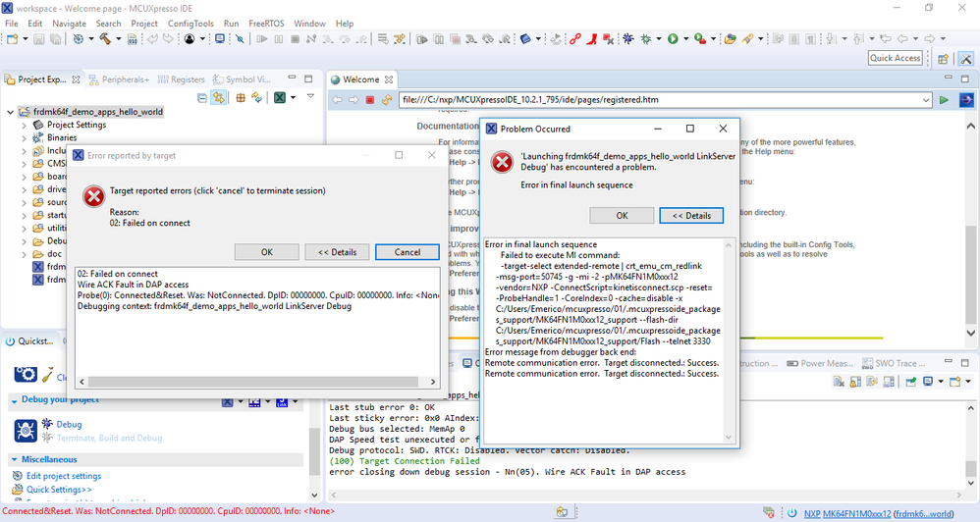
Task: Click the blue bug icon beside Debug link
Action: (47, 423)
